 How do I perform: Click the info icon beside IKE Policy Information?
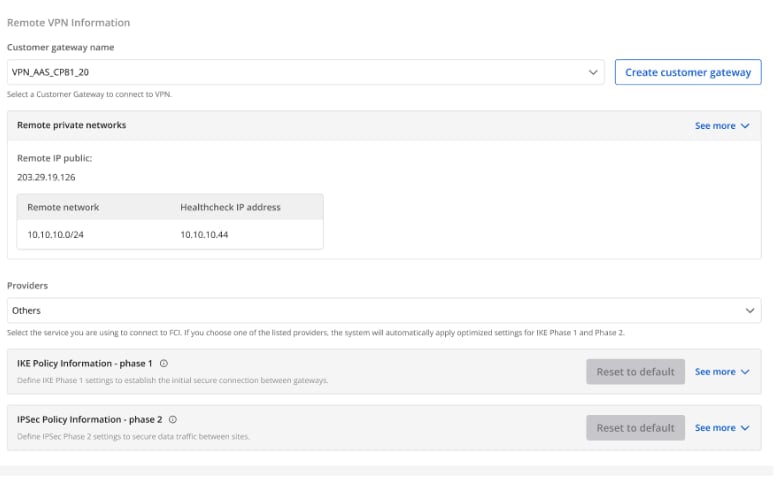pos(164,364)
